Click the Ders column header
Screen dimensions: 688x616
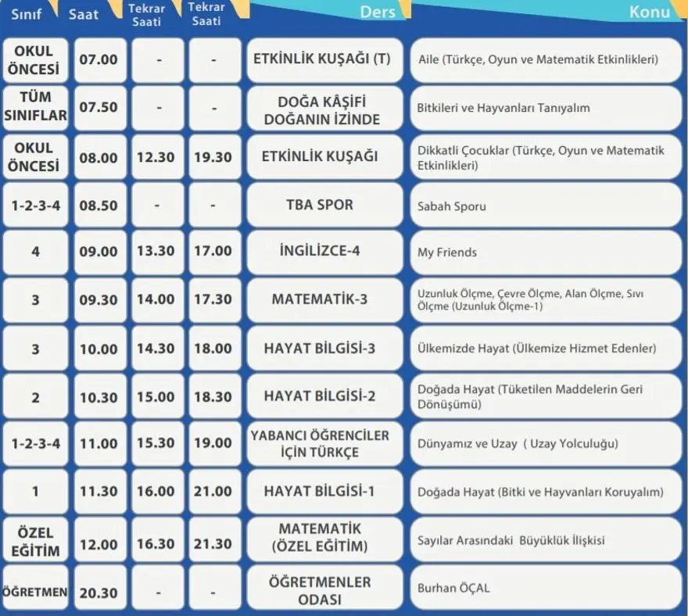point(378,12)
